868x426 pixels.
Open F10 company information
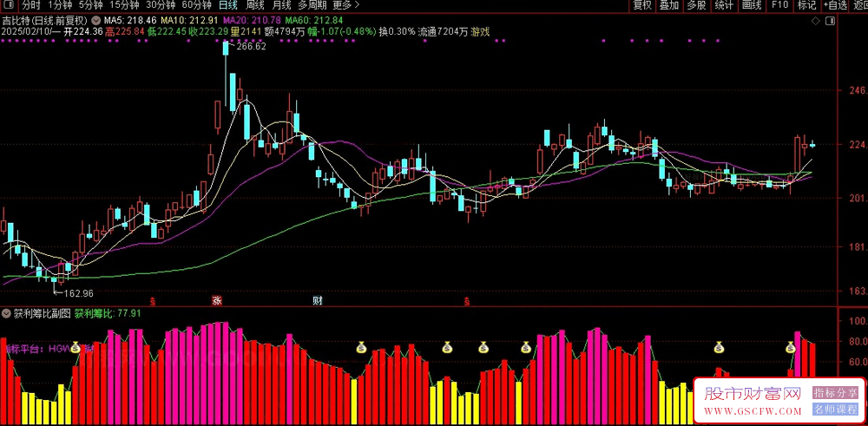(x=779, y=5)
